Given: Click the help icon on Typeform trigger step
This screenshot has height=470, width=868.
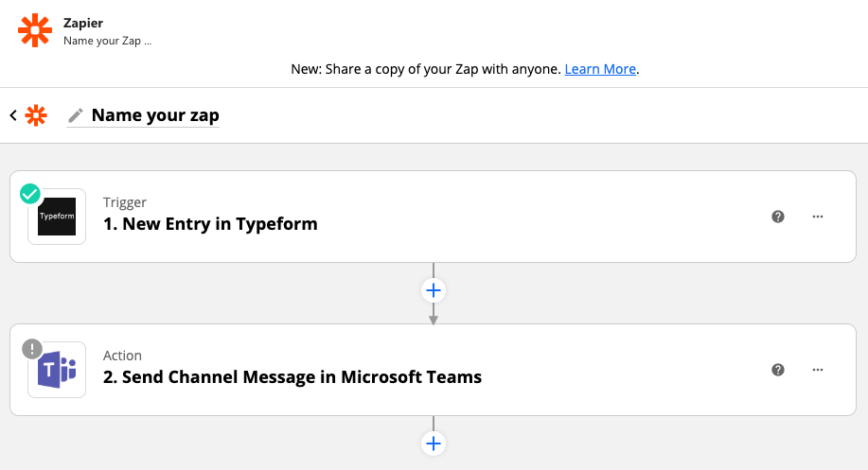Looking at the screenshot, I should (x=778, y=217).
